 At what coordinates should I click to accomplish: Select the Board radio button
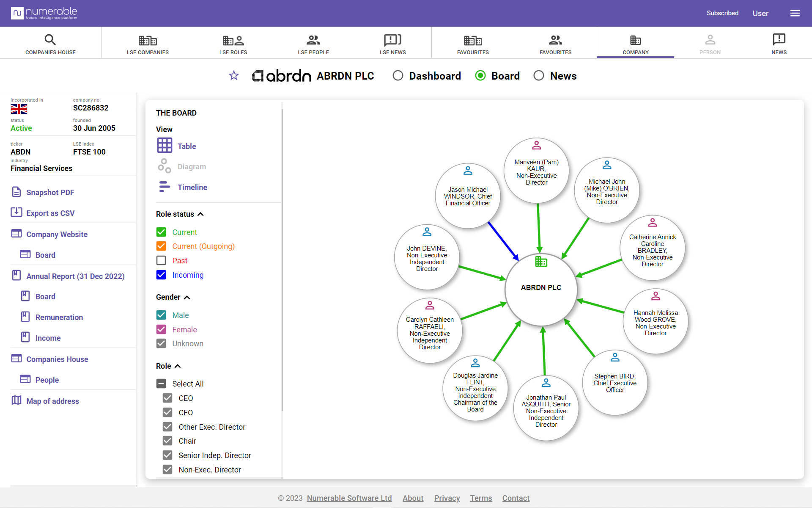(480, 76)
